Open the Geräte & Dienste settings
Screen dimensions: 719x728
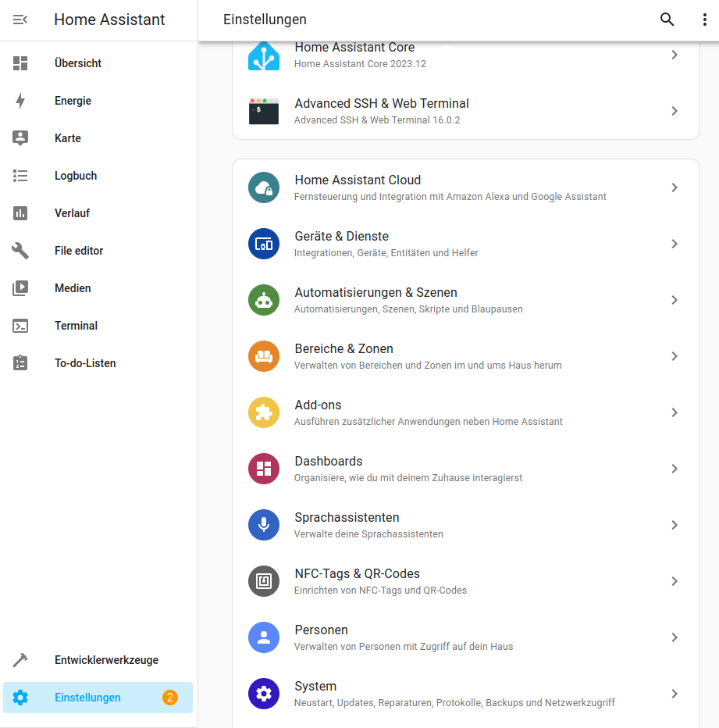466,244
